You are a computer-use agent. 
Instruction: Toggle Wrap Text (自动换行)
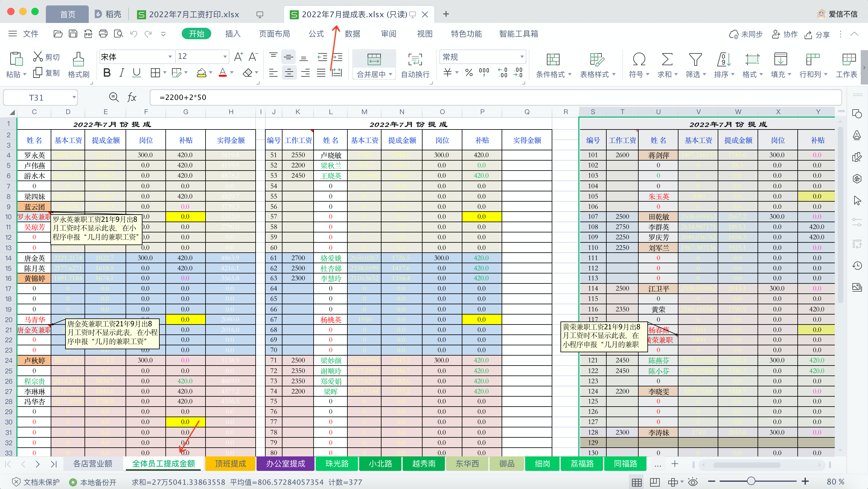click(x=415, y=59)
